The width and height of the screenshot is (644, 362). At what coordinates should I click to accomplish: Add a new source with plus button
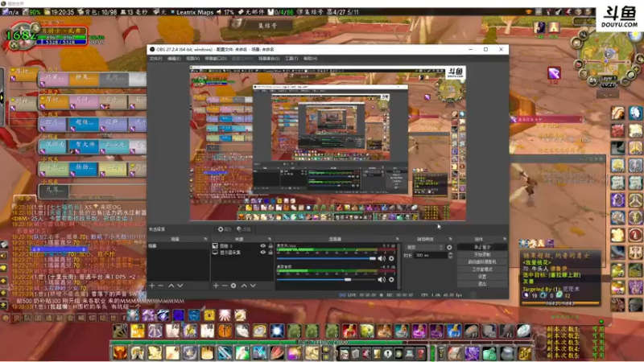point(216,286)
